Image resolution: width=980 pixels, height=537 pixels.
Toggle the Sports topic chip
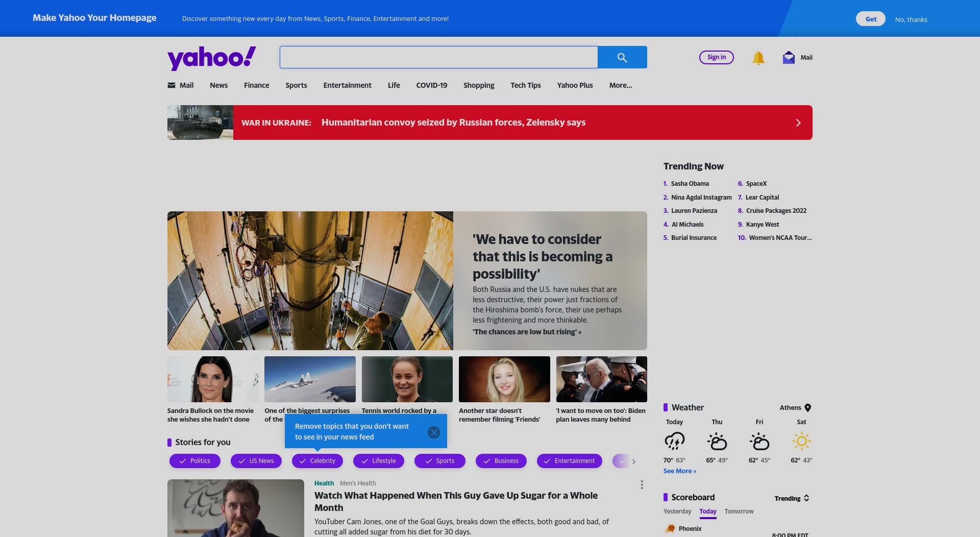click(440, 461)
